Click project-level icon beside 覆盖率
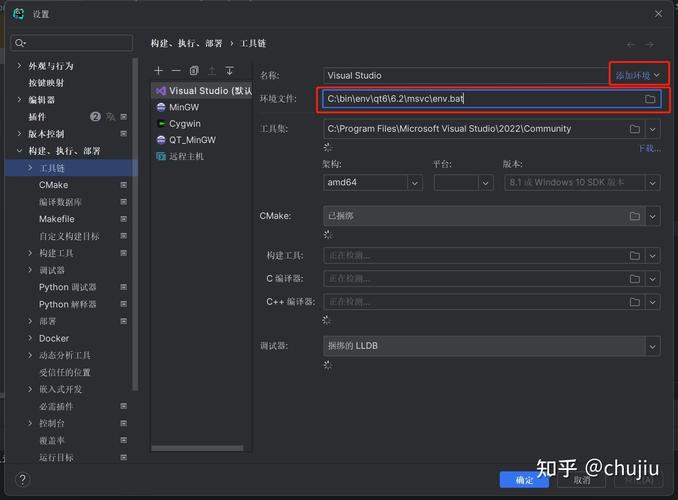This screenshot has height=500, width=678. tap(124, 440)
